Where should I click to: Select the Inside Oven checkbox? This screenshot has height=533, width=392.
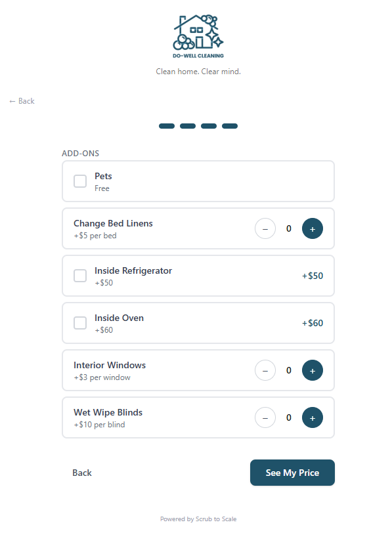coord(80,323)
